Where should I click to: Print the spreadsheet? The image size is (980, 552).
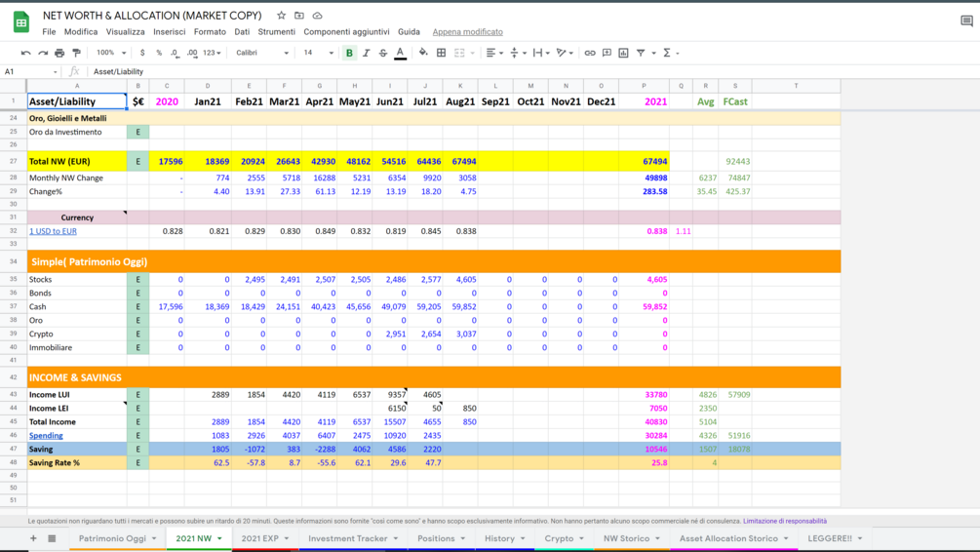[x=59, y=53]
